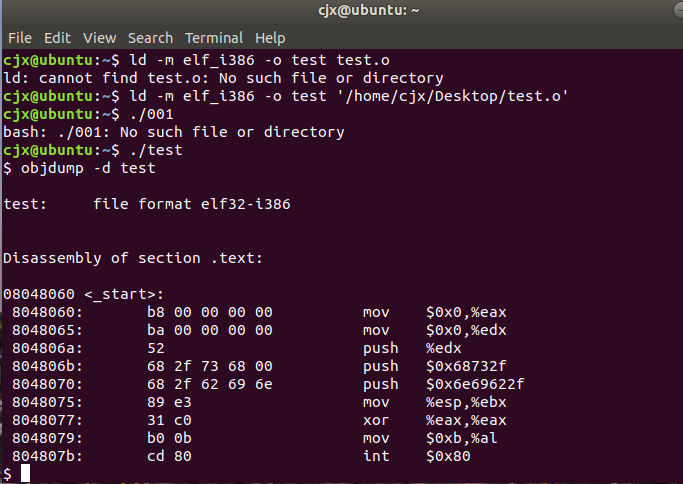Click the '_start' label line in disassembly
Image resolution: width=683 pixels, height=484 pixels.
(83, 294)
